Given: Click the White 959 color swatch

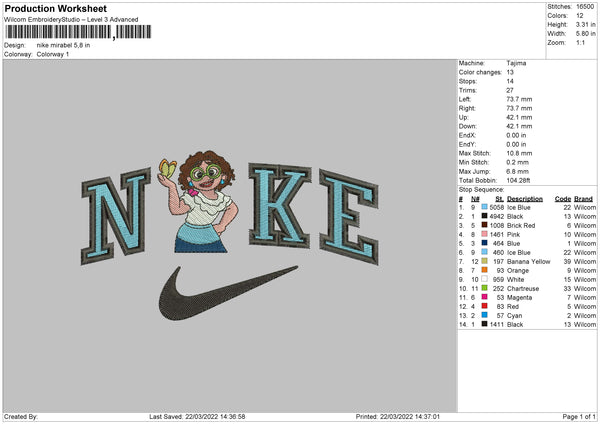Looking at the screenshot, I should click(484, 279).
